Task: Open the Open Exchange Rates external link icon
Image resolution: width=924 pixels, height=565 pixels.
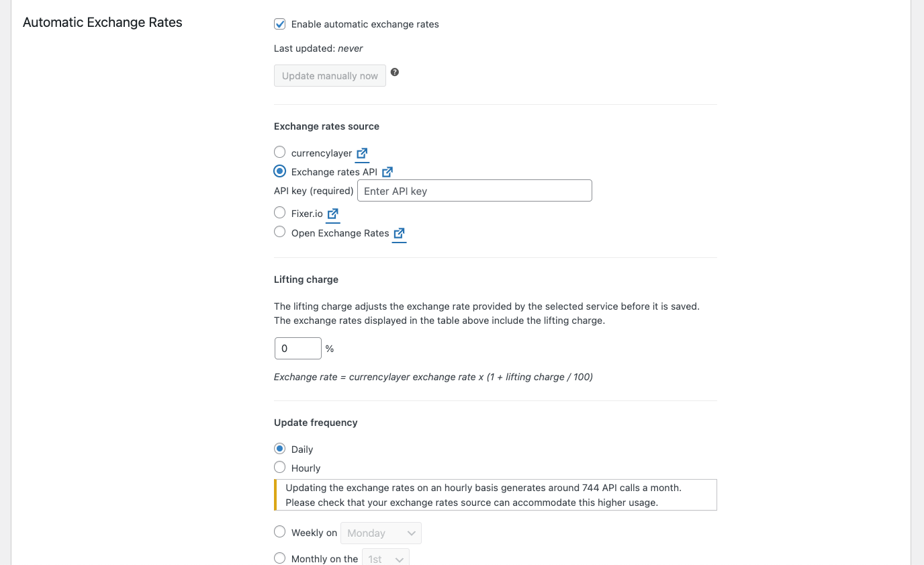Action: (x=399, y=232)
